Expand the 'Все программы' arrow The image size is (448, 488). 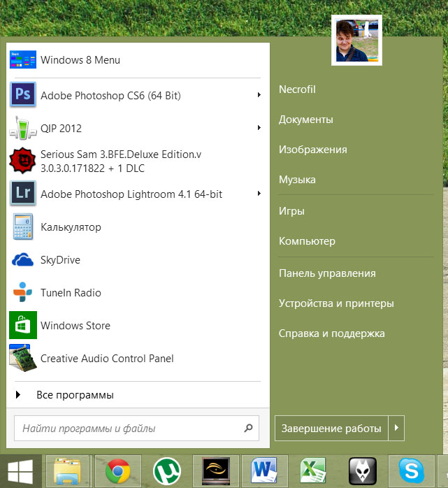18,394
